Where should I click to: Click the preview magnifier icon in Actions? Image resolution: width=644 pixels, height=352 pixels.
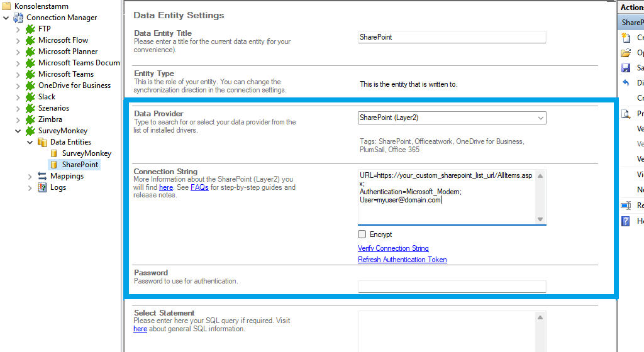(626, 114)
